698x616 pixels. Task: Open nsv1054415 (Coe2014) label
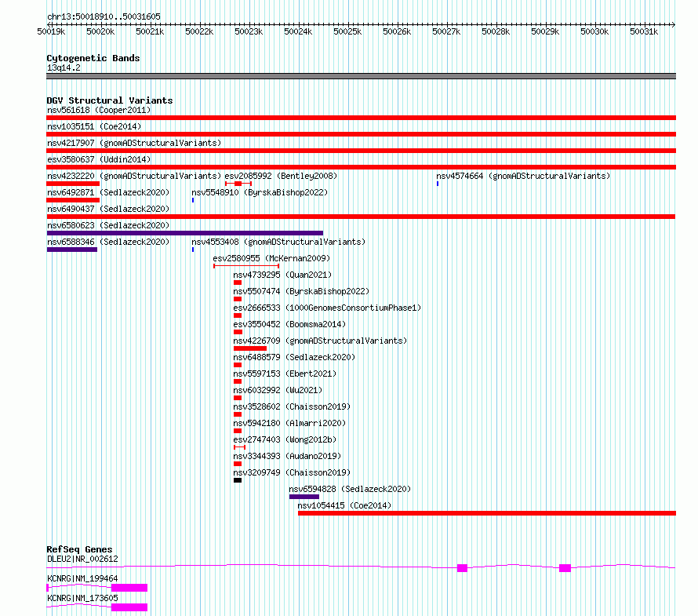(x=344, y=505)
